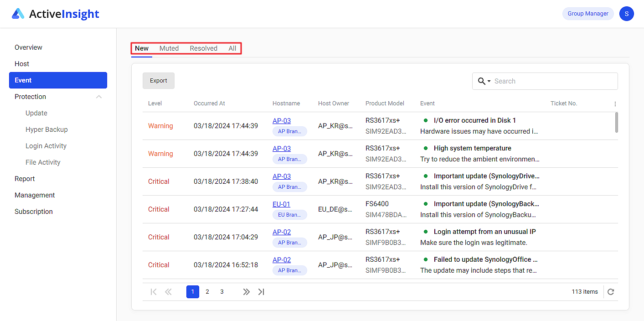Open the Login Activity page
Screen dimensions: 644x321
pyautogui.click(x=46, y=145)
